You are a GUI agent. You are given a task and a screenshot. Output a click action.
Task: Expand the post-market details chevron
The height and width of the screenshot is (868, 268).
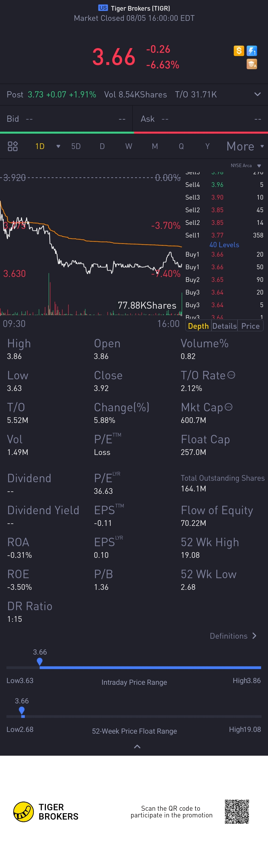pos(258,94)
